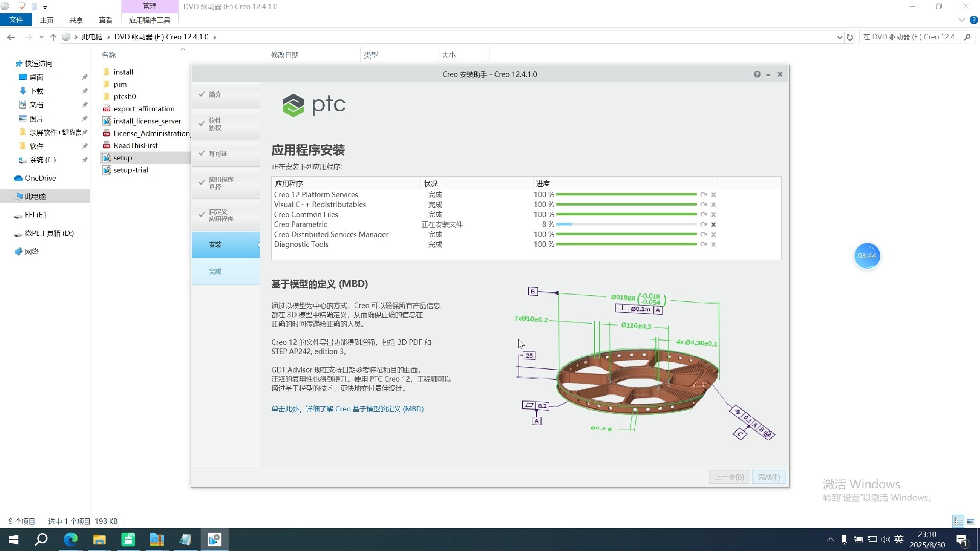Retry Creo Common Files install icon
980x551 pixels.
click(x=703, y=214)
